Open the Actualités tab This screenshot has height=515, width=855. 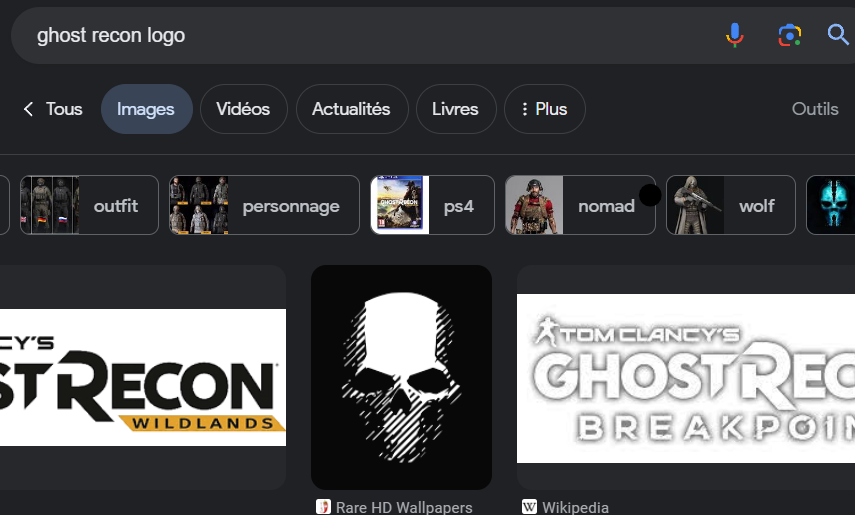tap(352, 109)
